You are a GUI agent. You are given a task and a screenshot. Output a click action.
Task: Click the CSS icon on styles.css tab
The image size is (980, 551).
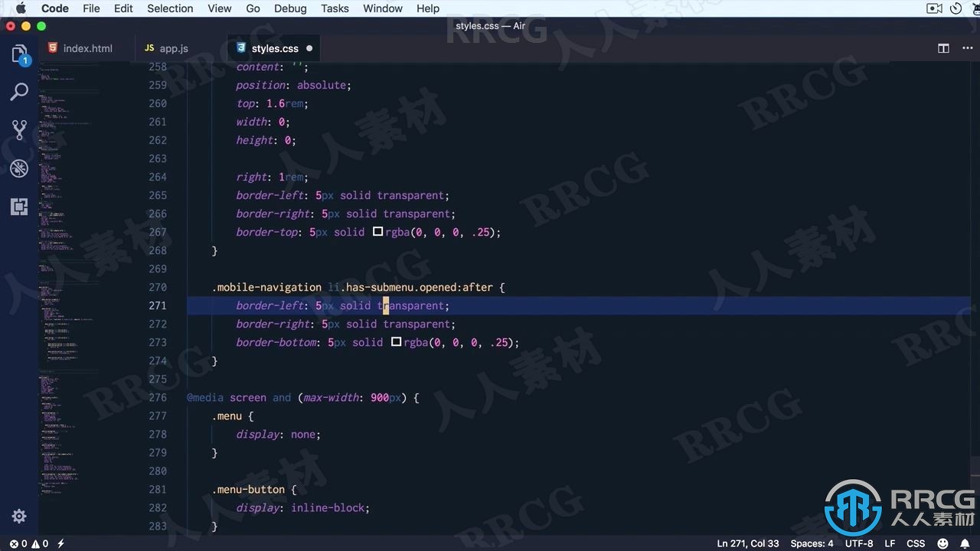pyautogui.click(x=241, y=48)
